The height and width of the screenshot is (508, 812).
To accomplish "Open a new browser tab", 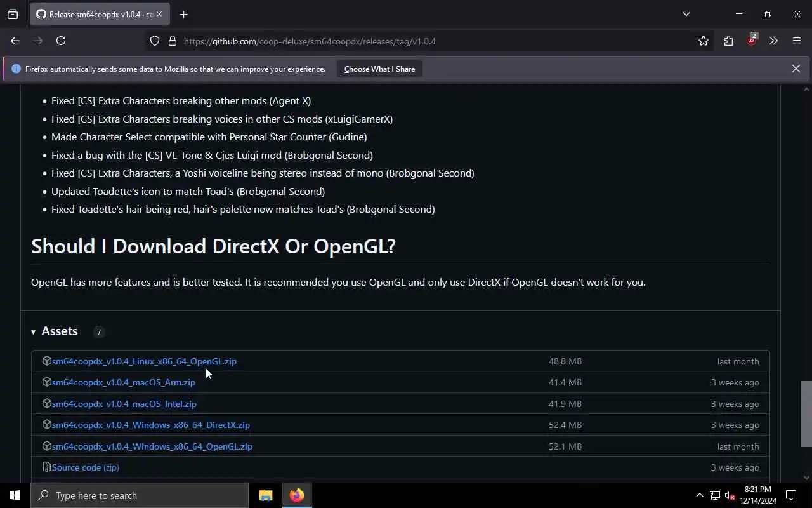I will click(x=183, y=14).
